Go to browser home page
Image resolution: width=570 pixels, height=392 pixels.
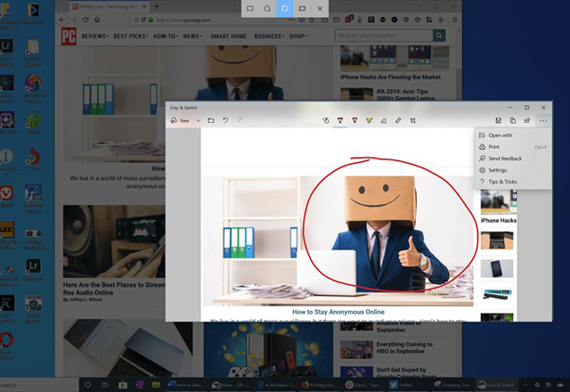point(97,20)
